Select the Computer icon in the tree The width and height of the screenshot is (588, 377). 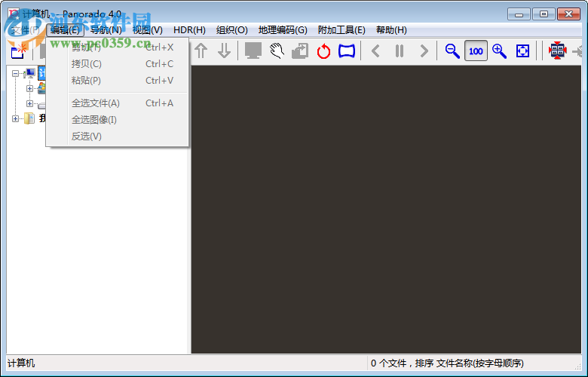29,74
